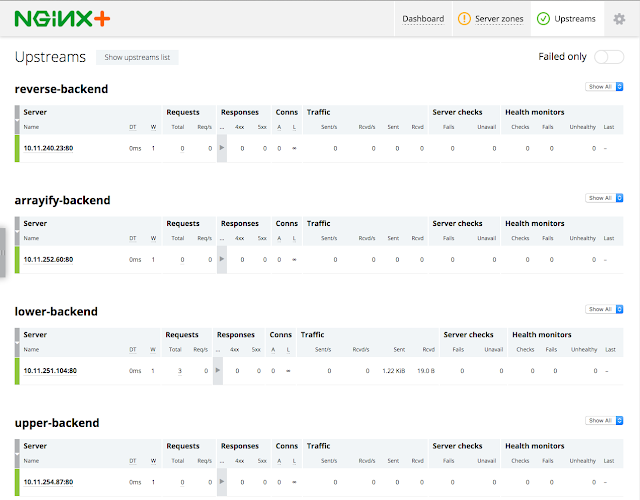Click the 19.0 B received value
This screenshot has height=500, width=640.
point(426,371)
